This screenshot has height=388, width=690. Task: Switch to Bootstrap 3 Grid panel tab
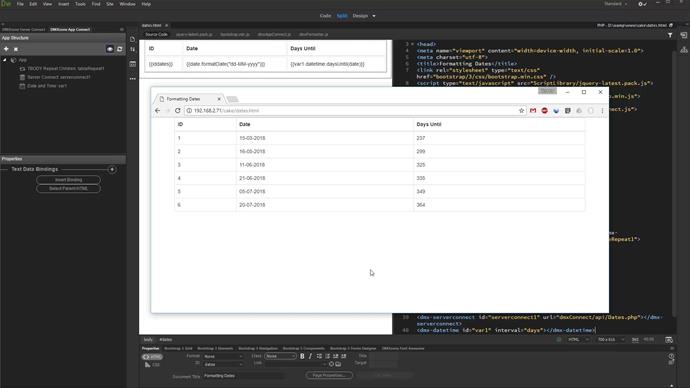178,348
